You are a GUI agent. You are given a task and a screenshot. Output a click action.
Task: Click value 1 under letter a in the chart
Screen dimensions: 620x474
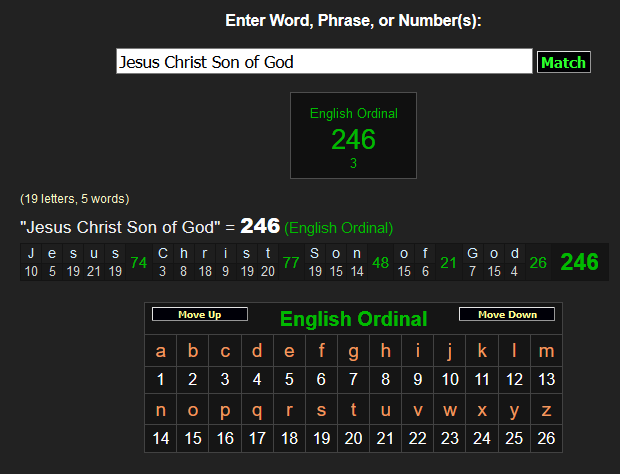click(x=161, y=379)
